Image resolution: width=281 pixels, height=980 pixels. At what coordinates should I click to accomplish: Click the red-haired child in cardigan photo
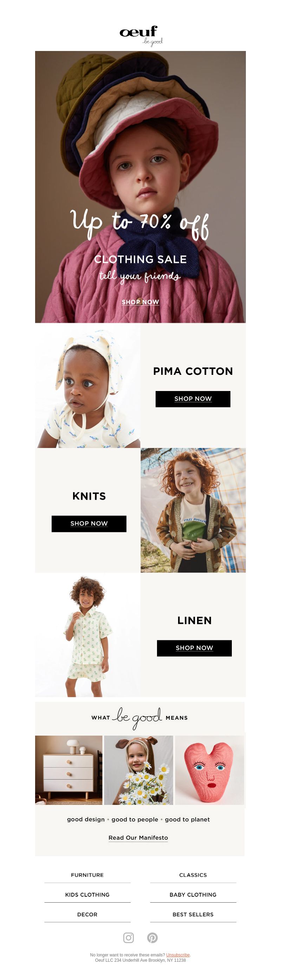click(193, 510)
